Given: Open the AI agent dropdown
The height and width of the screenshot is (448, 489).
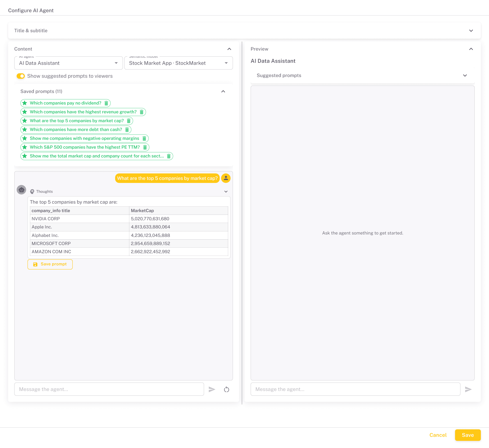Looking at the screenshot, I should pyautogui.click(x=68, y=63).
